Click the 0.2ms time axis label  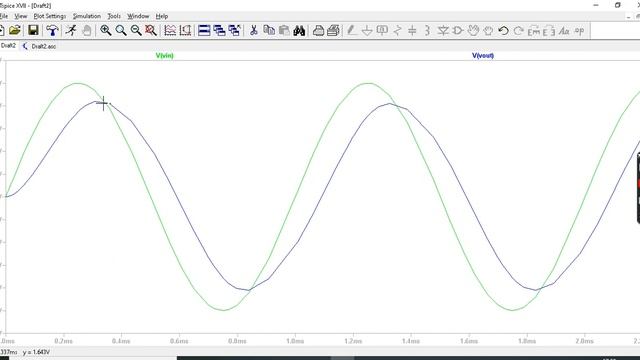pos(63,341)
